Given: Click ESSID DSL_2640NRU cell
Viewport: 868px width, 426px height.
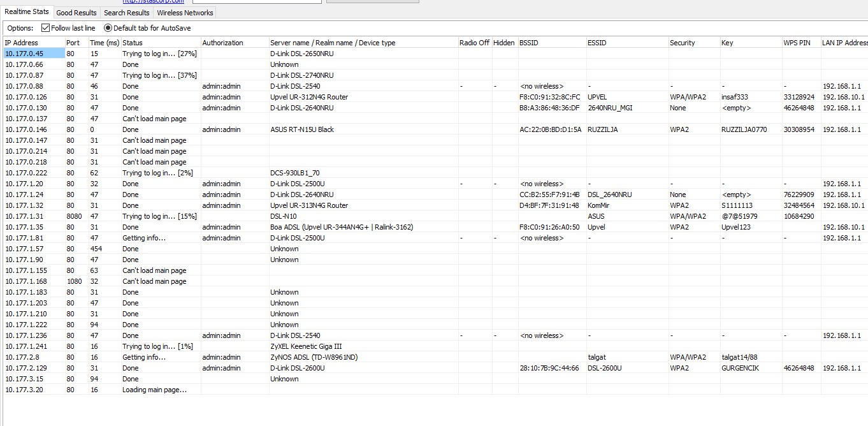Looking at the screenshot, I should 609,195.
